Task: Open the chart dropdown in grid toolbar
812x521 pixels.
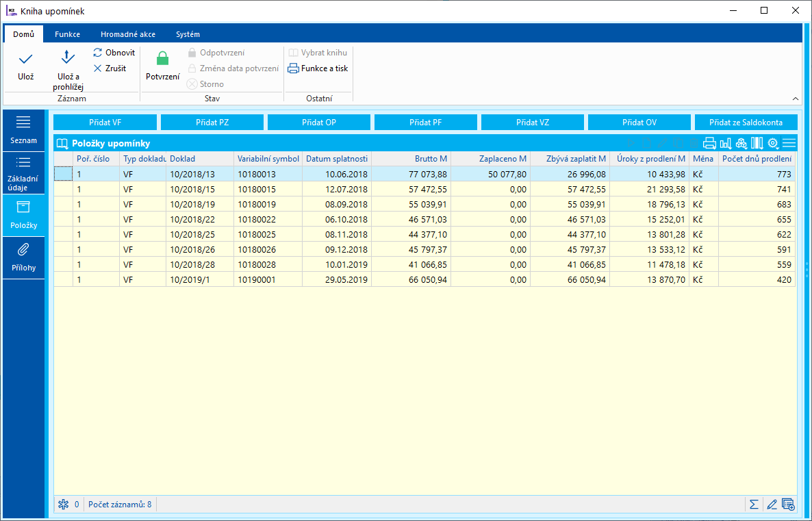Action: coord(726,143)
